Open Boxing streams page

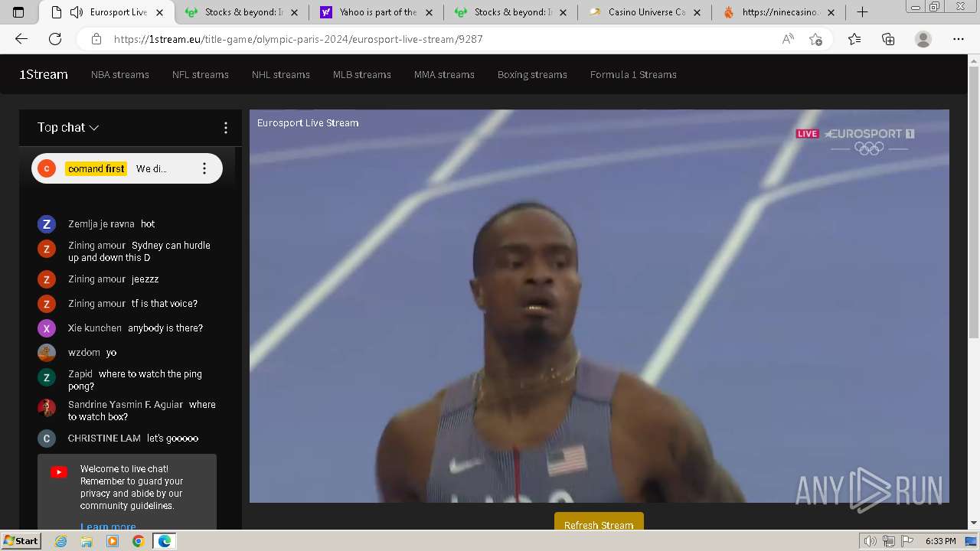click(532, 74)
